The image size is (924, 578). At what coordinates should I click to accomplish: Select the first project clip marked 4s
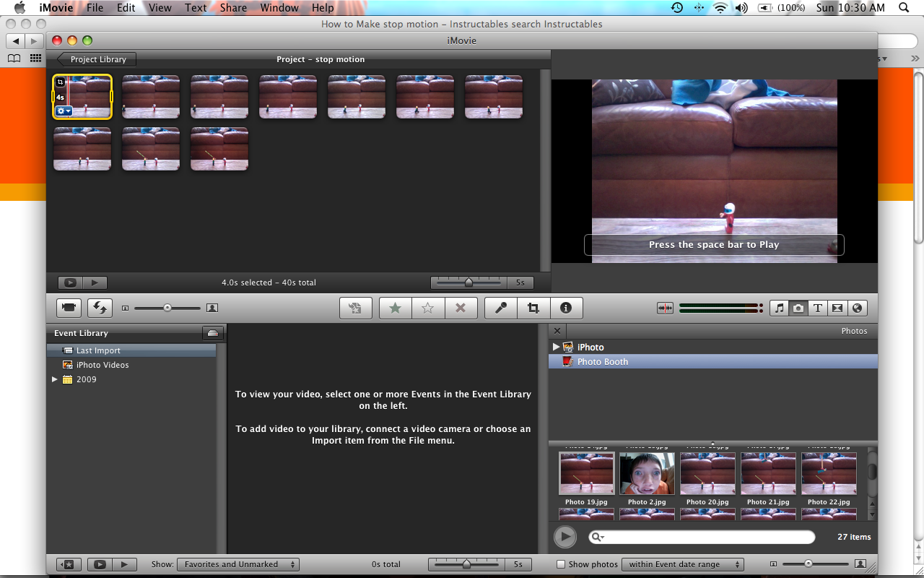coord(82,96)
